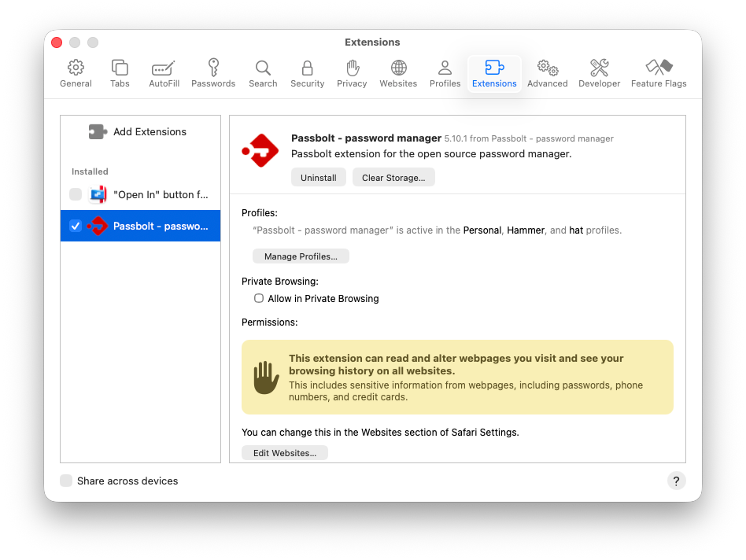
Task: Select the Passbolt - passwo... row
Action: (140, 226)
